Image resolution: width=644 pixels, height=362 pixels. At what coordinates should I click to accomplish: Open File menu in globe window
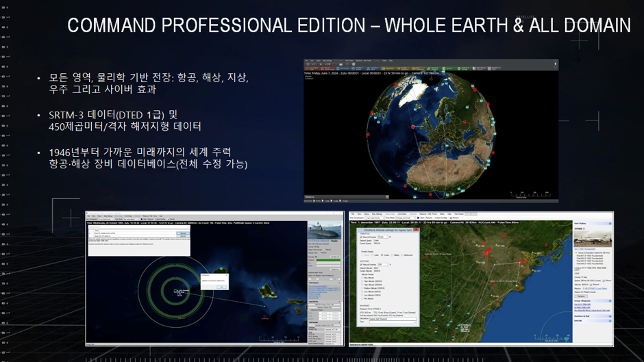coord(307,61)
